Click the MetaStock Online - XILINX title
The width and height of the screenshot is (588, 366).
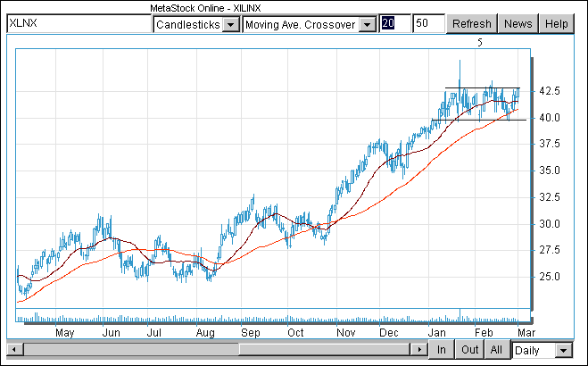coord(205,8)
